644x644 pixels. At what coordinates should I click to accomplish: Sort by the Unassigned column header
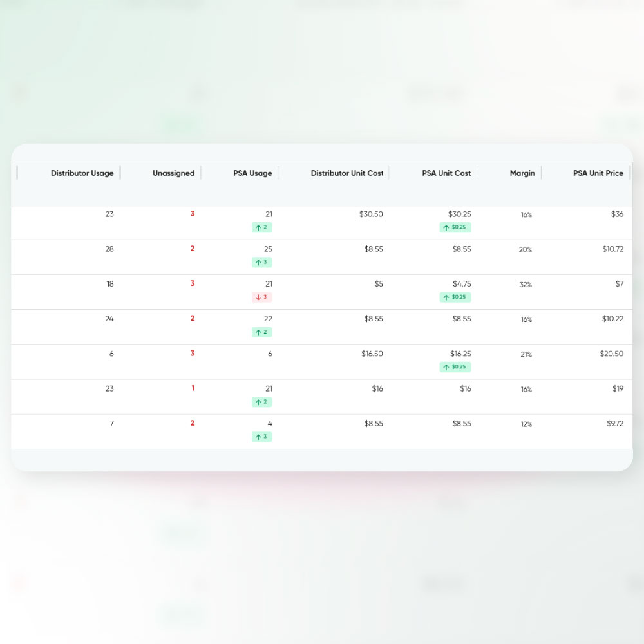(173, 173)
